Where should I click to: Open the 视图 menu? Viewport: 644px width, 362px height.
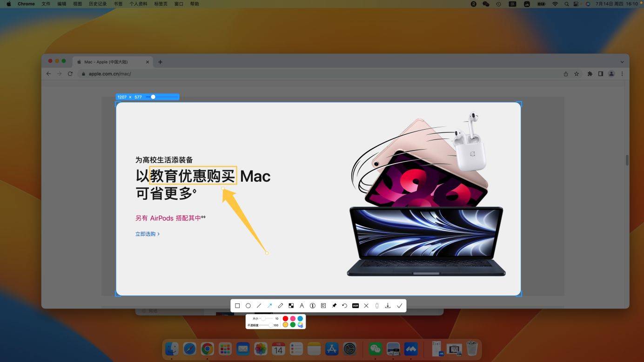coord(77,4)
